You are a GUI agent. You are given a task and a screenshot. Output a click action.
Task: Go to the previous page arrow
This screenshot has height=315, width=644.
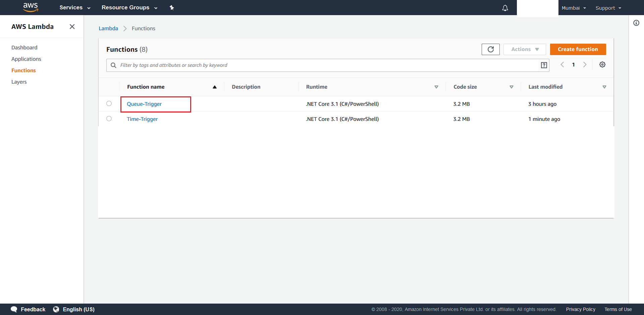562,64
